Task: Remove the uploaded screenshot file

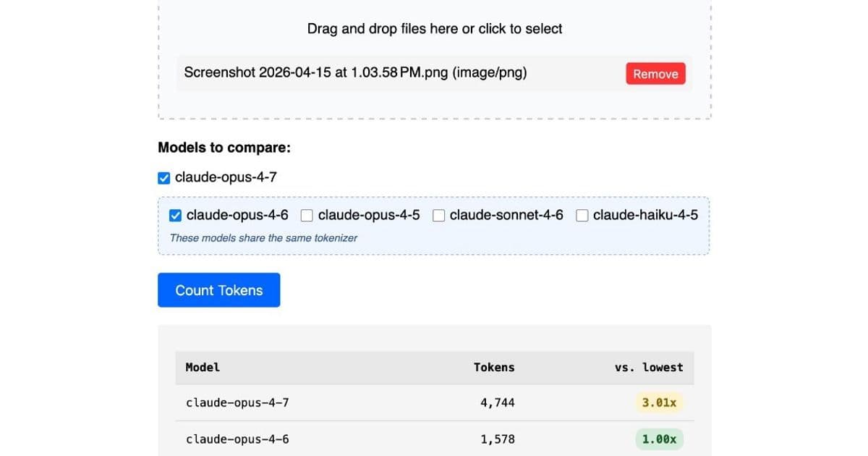Action: click(x=655, y=73)
